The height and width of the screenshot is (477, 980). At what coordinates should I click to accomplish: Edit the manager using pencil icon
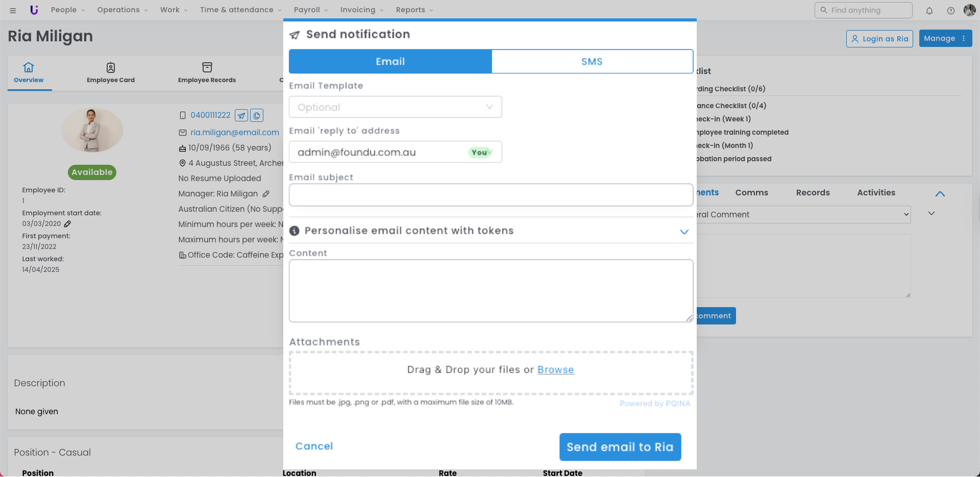[266, 194]
